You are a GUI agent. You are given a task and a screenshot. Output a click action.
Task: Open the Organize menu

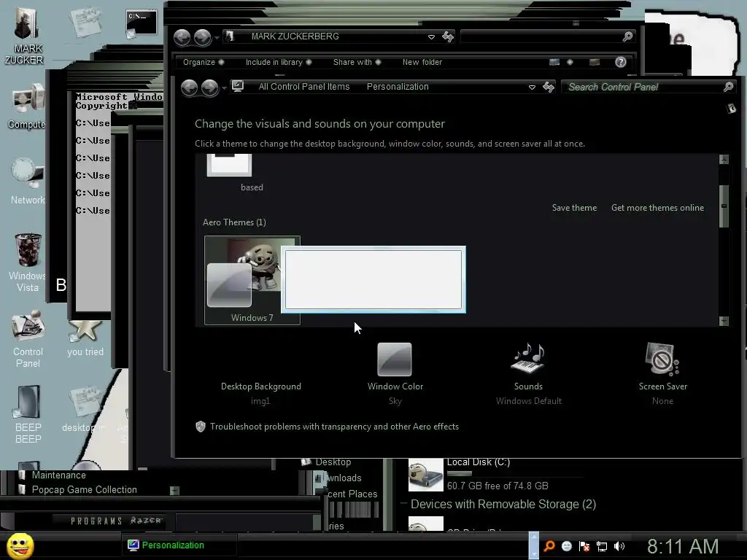click(x=204, y=62)
